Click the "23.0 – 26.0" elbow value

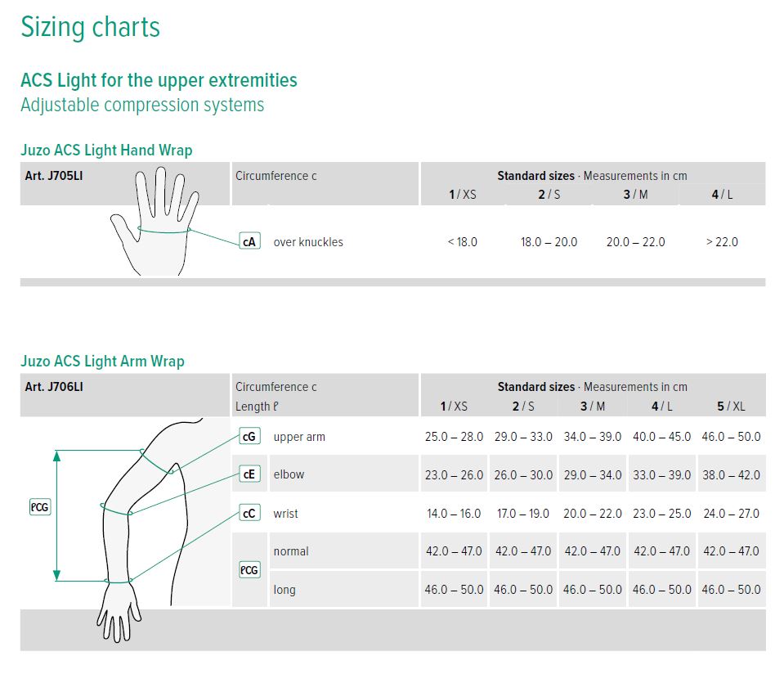click(454, 475)
